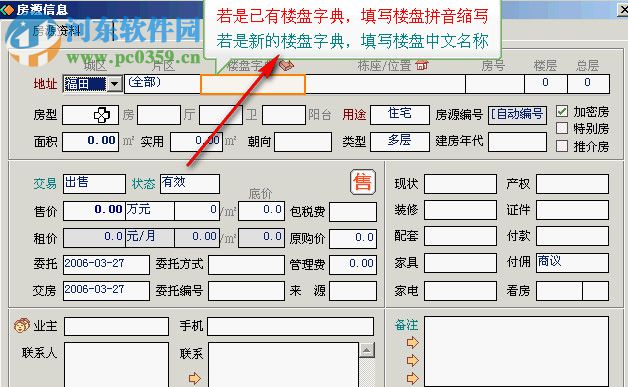Open the 用途 住宅 dropdown
Image resolution: width=628 pixels, height=387 pixels.
pyautogui.click(x=400, y=115)
